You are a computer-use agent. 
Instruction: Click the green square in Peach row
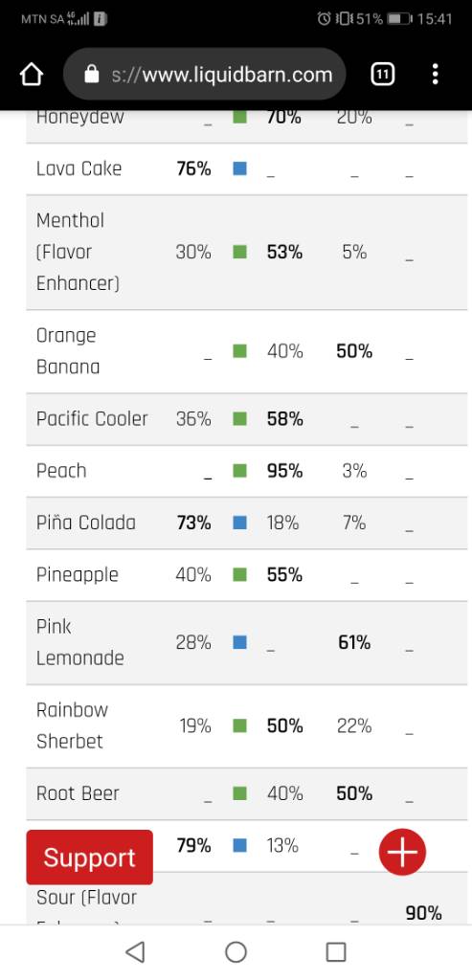pyautogui.click(x=240, y=471)
